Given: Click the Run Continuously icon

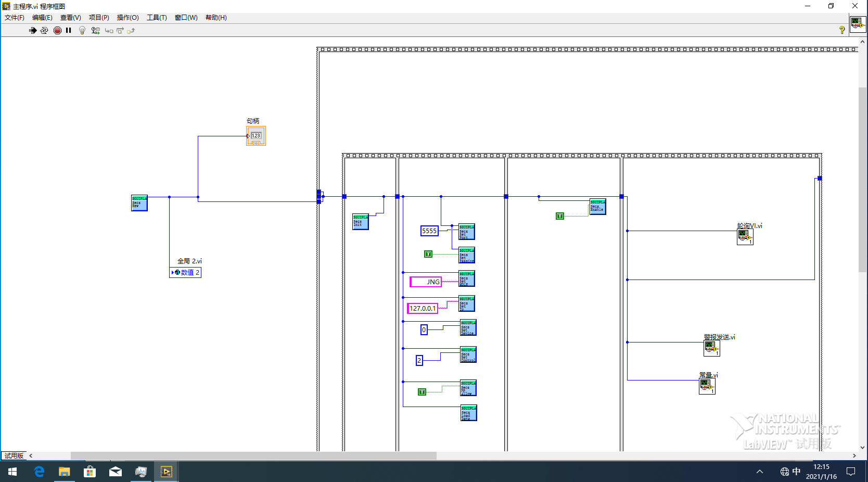Looking at the screenshot, I should pos(44,30).
